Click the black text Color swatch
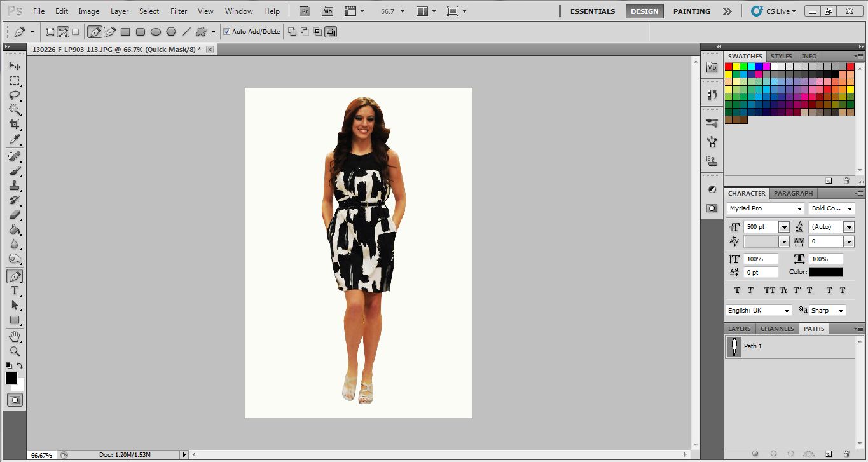 [825, 272]
